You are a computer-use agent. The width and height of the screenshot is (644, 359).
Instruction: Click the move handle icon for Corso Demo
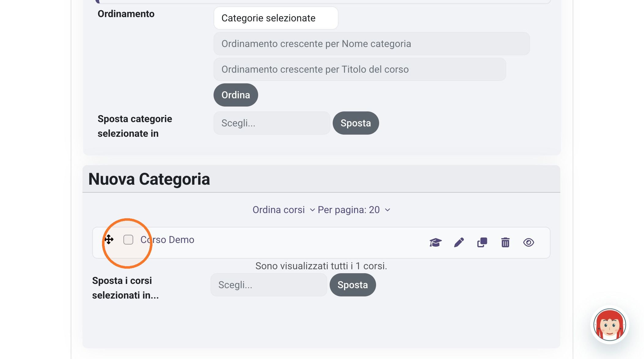(x=109, y=239)
